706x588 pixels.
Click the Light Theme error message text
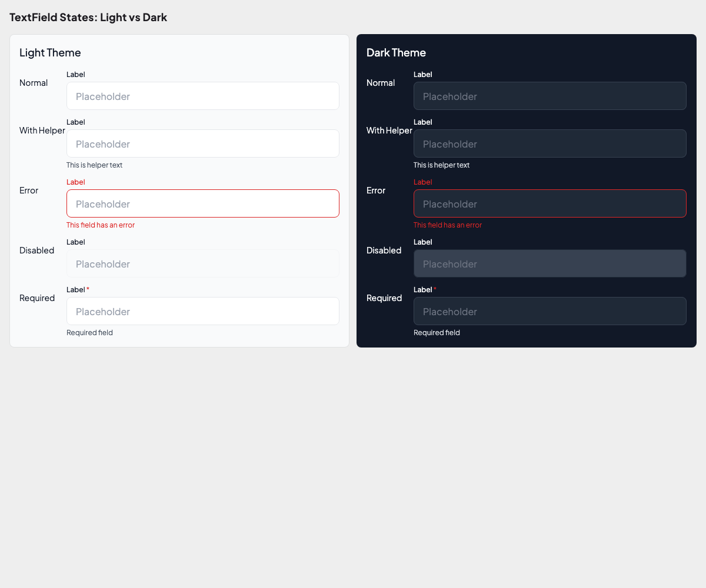click(101, 225)
